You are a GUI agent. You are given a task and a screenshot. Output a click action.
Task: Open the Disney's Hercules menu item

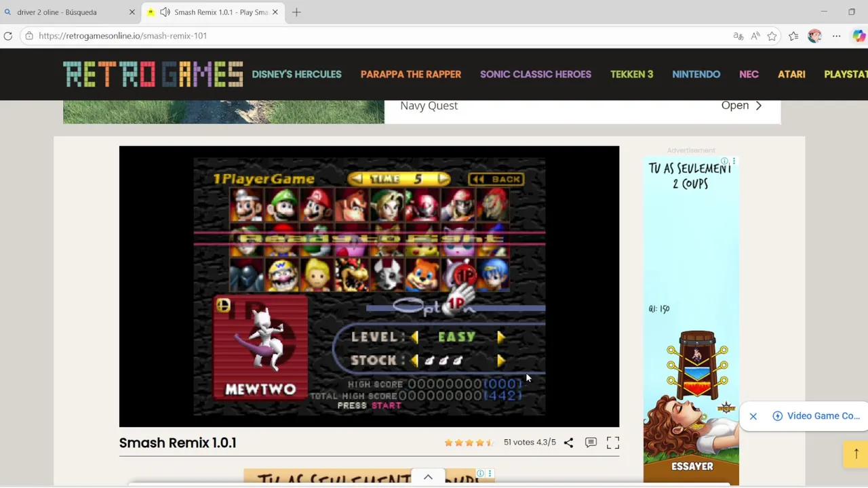pos(296,75)
